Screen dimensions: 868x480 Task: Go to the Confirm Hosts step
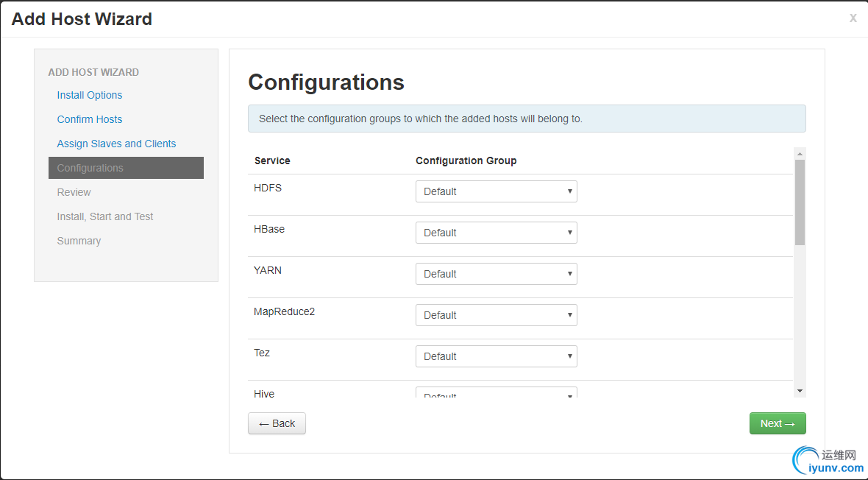click(x=90, y=119)
